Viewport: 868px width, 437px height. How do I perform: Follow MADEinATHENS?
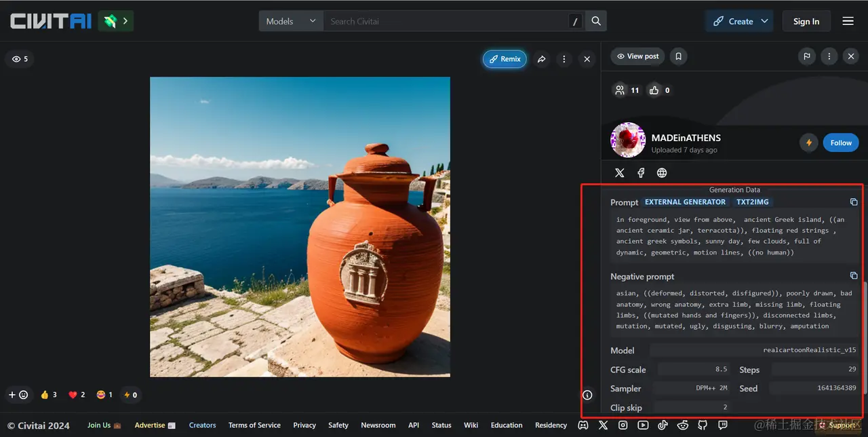pyautogui.click(x=841, y=142)
